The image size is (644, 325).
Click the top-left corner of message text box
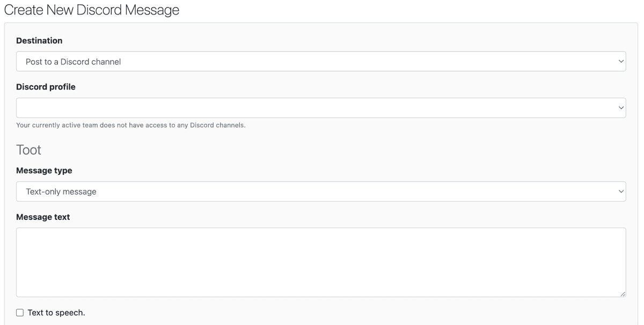tap(19, 231)
